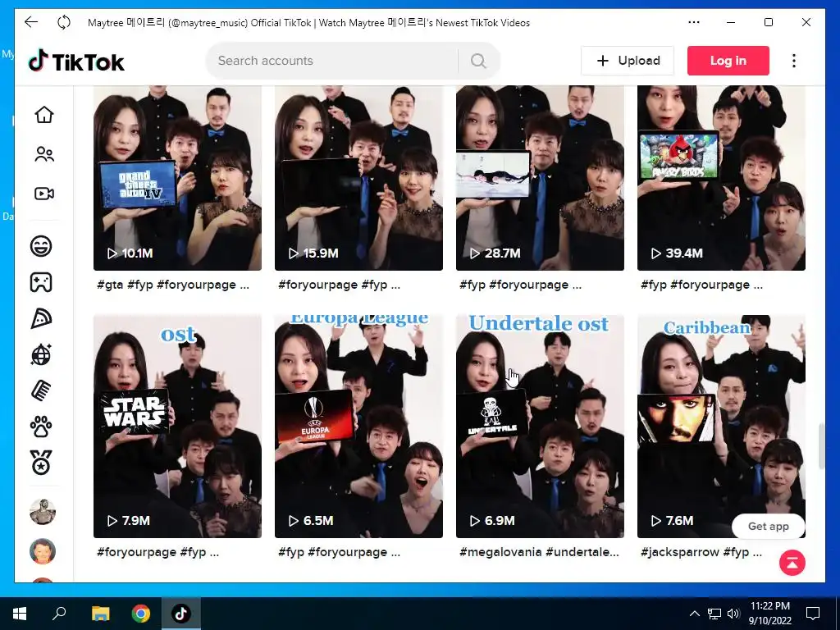The image size is (840, 630).
Task: Click the TikTok taskbar icon
Action: [181, 614]
